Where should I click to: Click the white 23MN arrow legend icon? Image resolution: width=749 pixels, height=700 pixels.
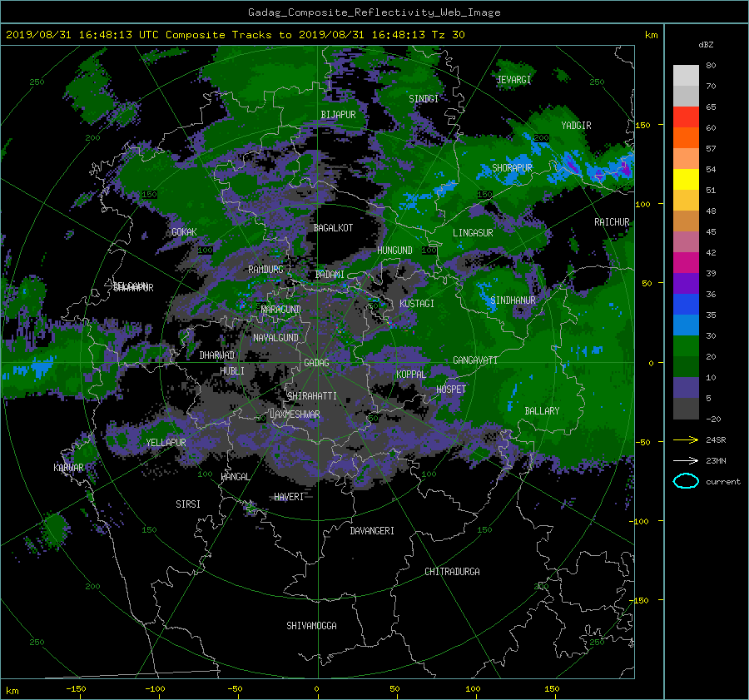click(686, 460)
